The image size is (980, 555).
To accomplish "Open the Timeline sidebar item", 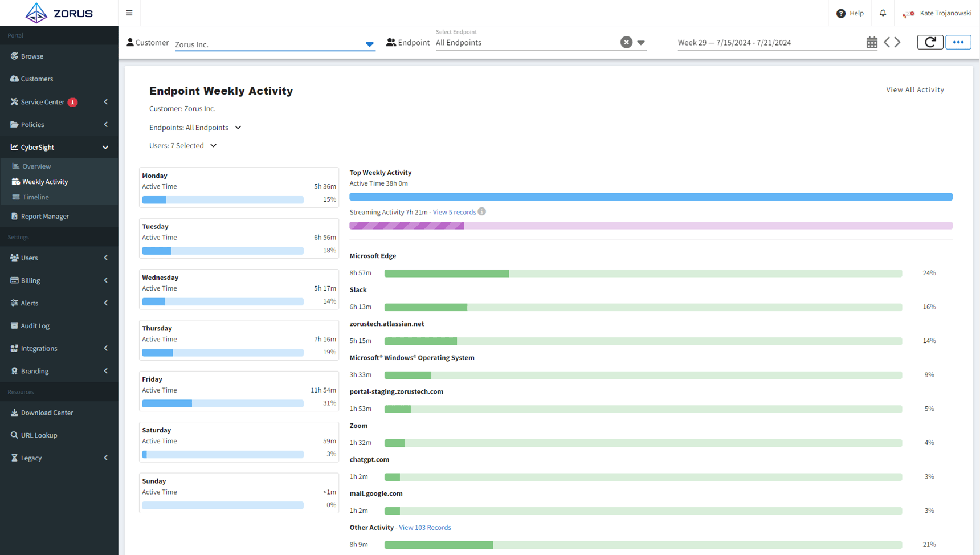I will point(35,197).
